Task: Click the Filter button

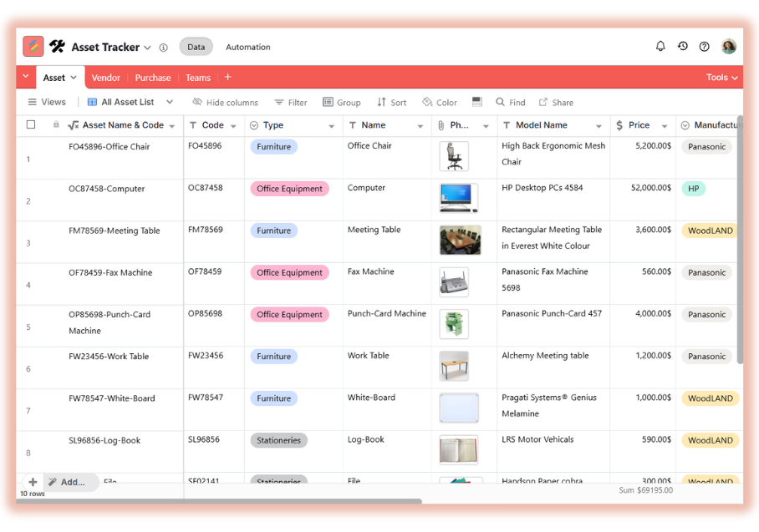Action: 291,103
